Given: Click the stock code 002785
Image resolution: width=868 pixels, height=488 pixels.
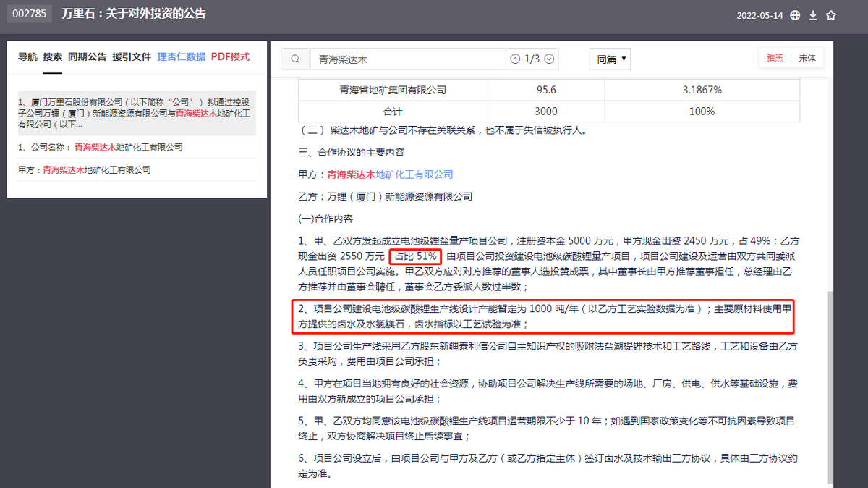Looking at the screenshot, I should coord(30,14).
